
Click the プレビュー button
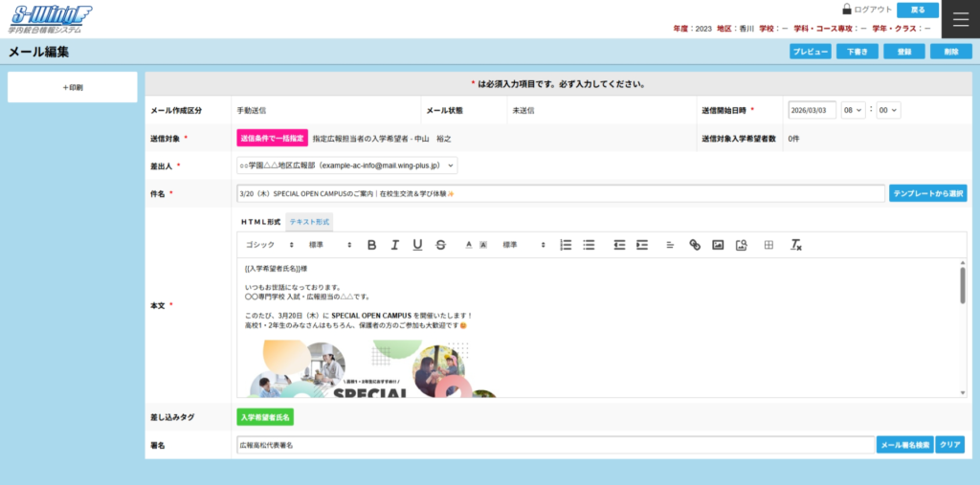810,52
